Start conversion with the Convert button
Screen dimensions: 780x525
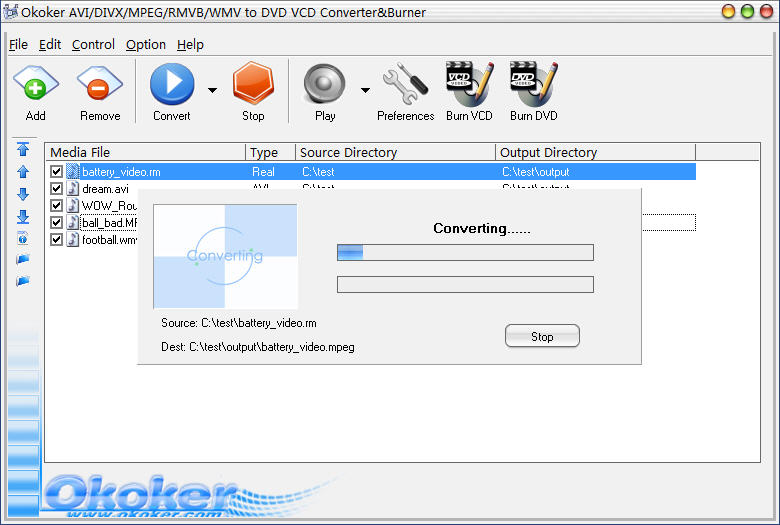pyautogui.click(x=172, y=84)
